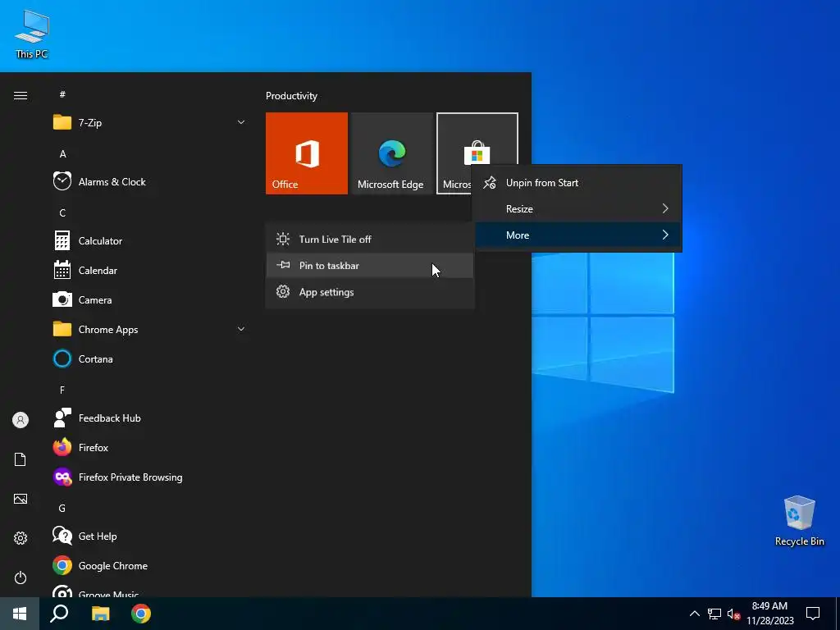This screenshot has height=630, width=840.
Task: Select the Recycle Bin desktop icon
Action: tap(799, 521)
